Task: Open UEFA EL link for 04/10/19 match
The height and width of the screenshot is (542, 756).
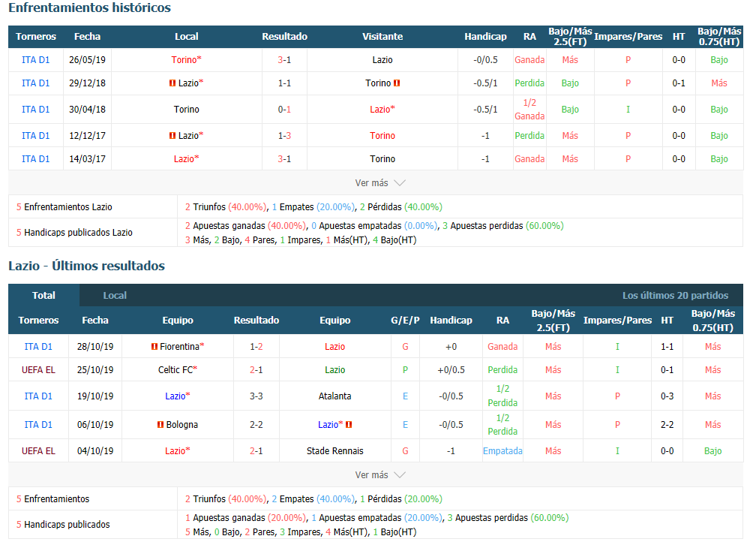Action: [38, 450]
